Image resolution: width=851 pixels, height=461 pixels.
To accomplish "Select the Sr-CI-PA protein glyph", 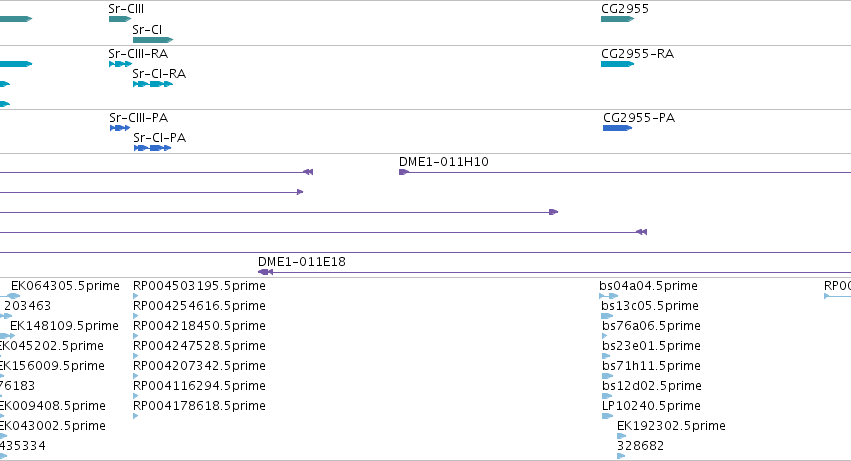I will click(x=153, y=148).
